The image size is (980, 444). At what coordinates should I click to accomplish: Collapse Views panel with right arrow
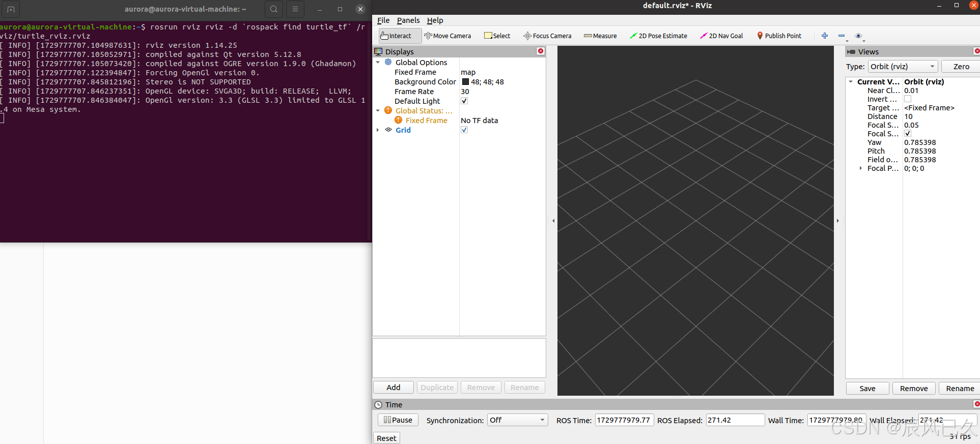(x=838, y=221)
